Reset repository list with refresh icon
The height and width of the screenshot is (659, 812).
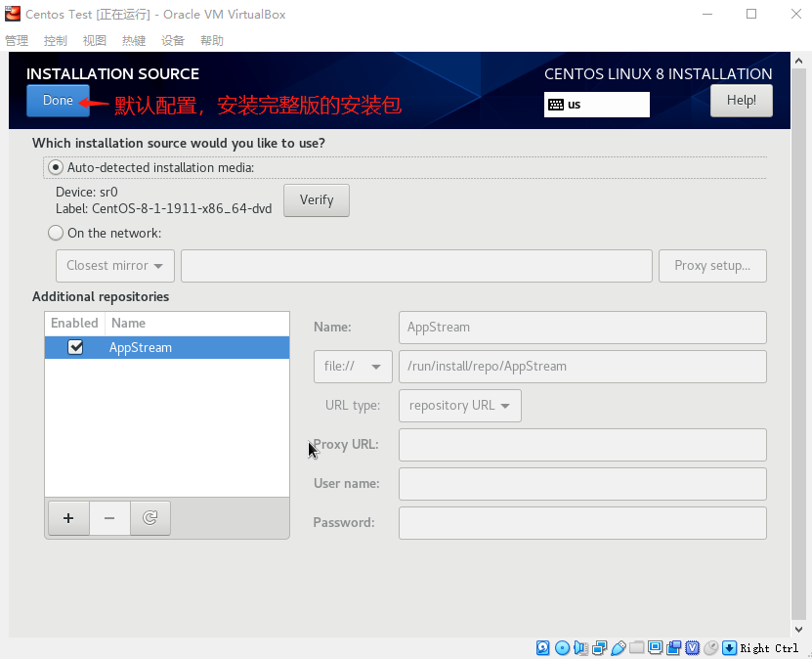click(150, 518)
